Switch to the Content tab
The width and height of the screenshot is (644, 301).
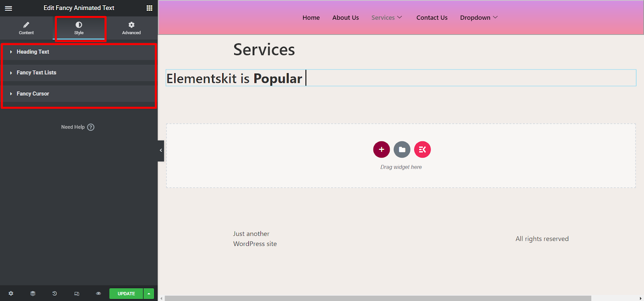pyautogui.click(x=26, y=28)
